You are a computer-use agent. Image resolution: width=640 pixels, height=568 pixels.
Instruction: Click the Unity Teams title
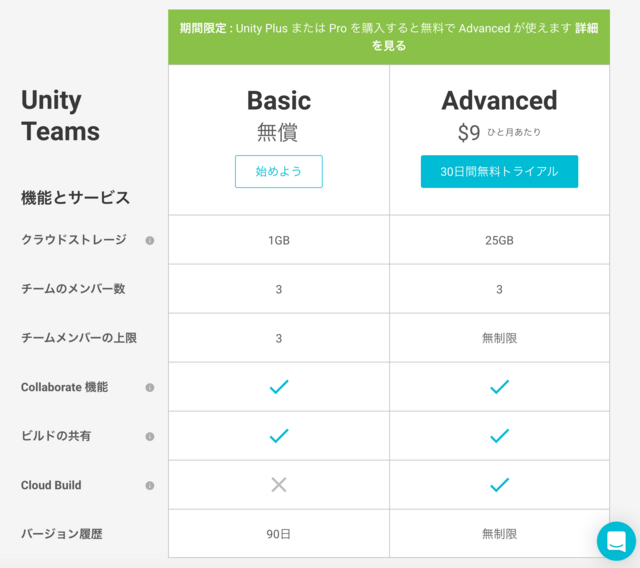[60, 115]
